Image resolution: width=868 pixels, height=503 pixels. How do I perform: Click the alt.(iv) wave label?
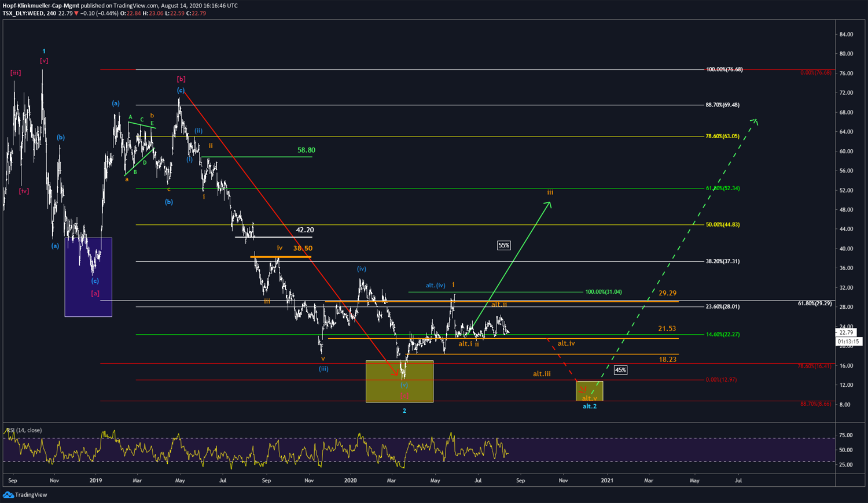pyautogui.click(x=436, y=286)
